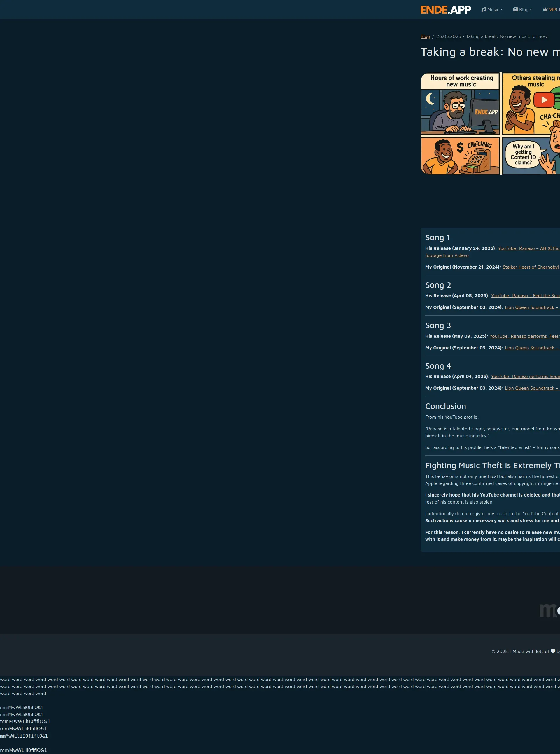Open 'Ranaso performs Feel' YouTube link
Image resolution: width=560 pixels, height=754 pixels.
(524, 336)
